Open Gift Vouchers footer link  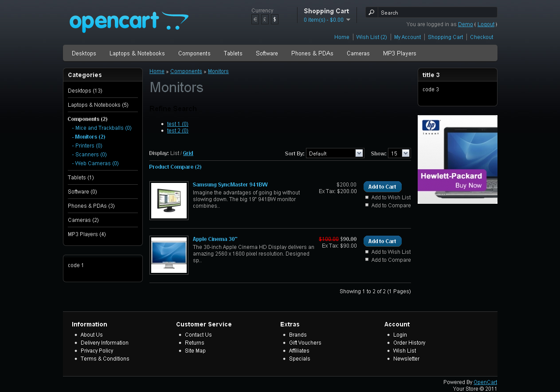tap(305, 343)
